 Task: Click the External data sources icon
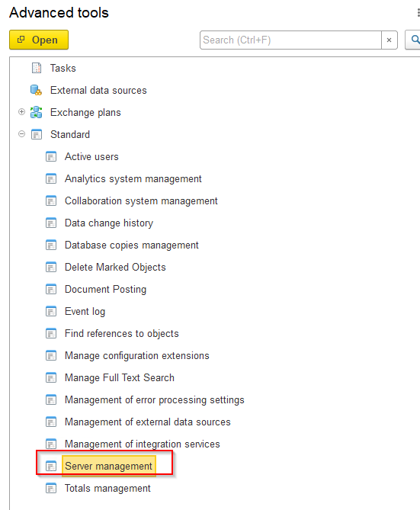pyautogui.click(x=36, y=90)
